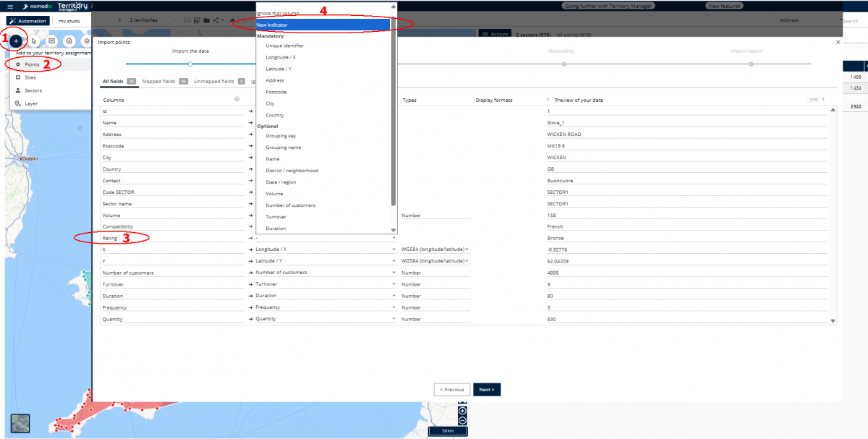The image size is (868, 439).
Task: Show next preview data record
Action: pyautogui.click(x=823, y=99)
